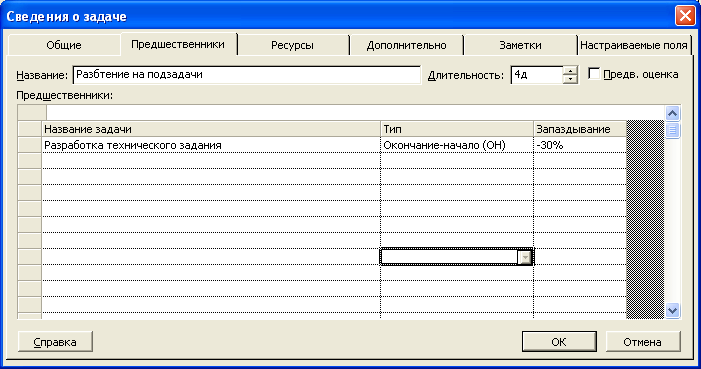Decrease duration with the down spinner arrow
Image resolution: width=701 pixels, height=369 pixels.
(x=570, y=79)
